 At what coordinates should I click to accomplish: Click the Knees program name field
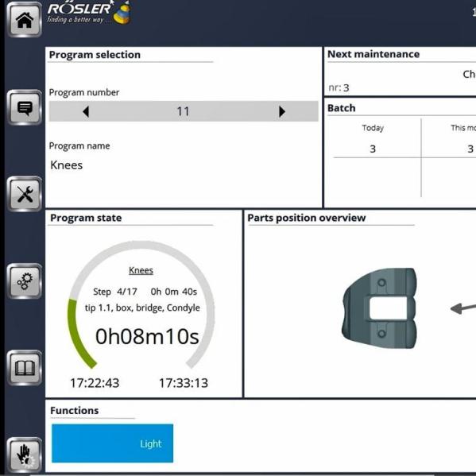click(x=67, y=165)
